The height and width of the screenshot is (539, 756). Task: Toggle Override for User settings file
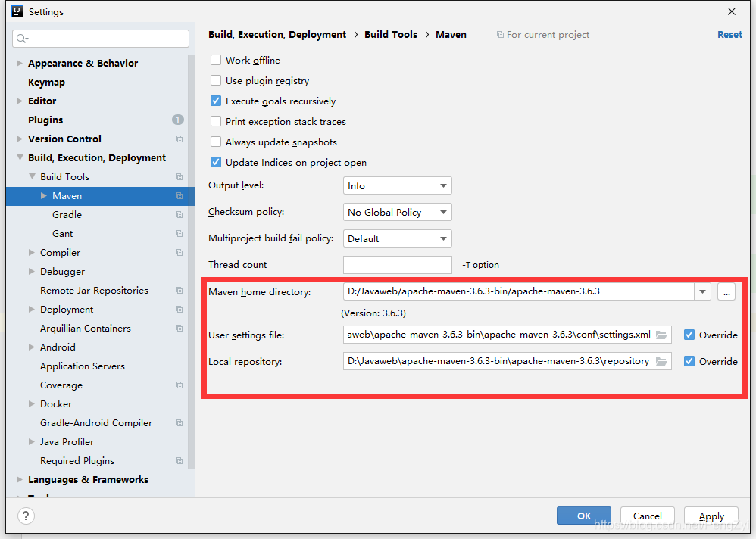pos(689,335)
